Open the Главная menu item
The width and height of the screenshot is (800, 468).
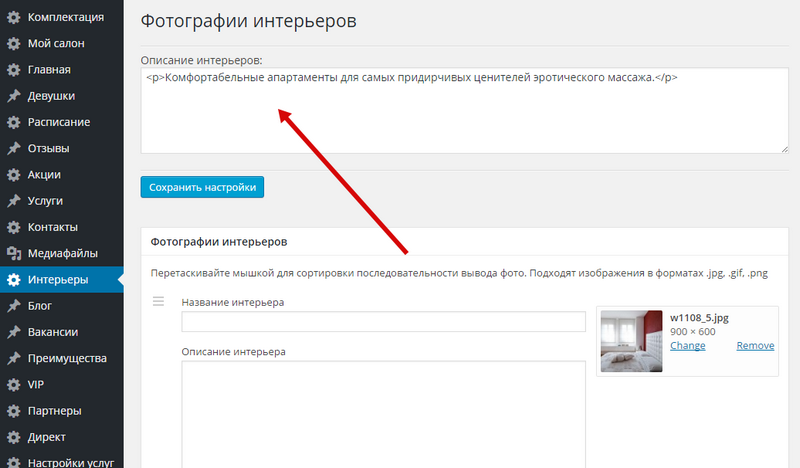pyautogui.click(x=62, y=69)
